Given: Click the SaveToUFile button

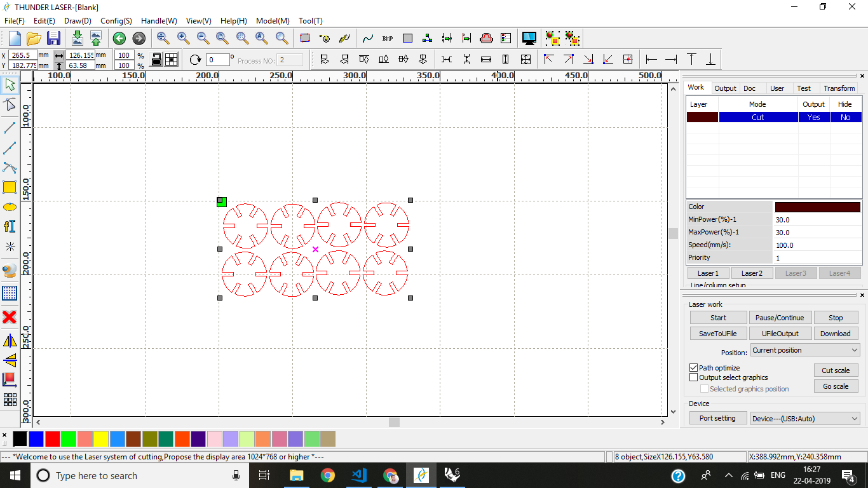Looking at the screenshot, I should pos(718,334).
